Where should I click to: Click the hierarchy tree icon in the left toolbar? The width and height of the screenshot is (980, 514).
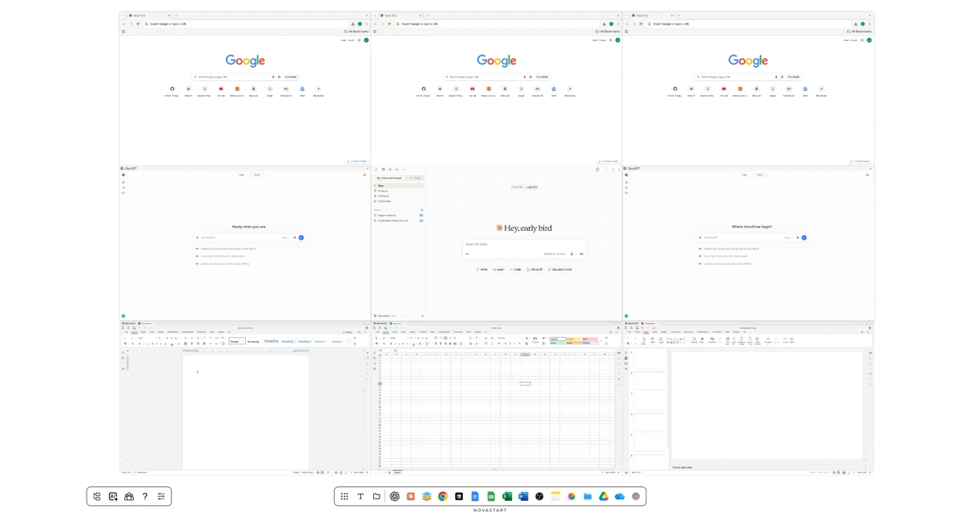[97, 496]
